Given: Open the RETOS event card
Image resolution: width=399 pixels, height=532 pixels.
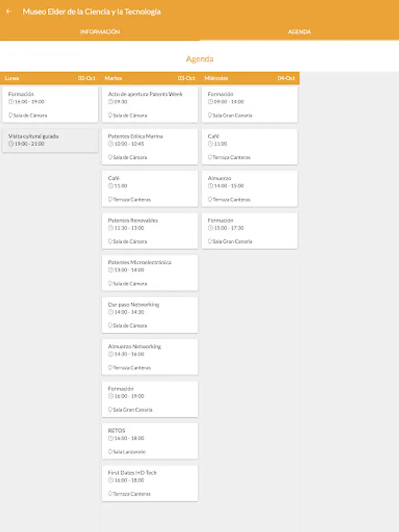Looking at the screenshot, I should click(150, 441).
